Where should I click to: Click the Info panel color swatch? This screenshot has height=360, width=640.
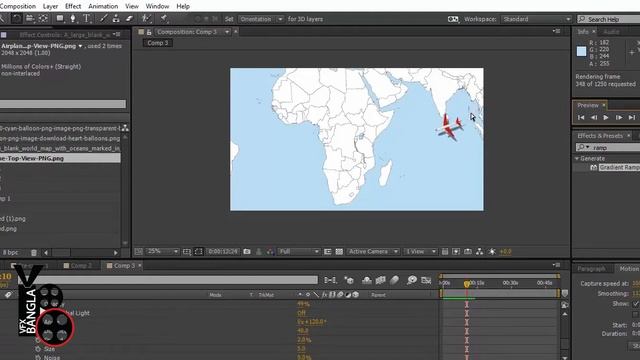581,51
